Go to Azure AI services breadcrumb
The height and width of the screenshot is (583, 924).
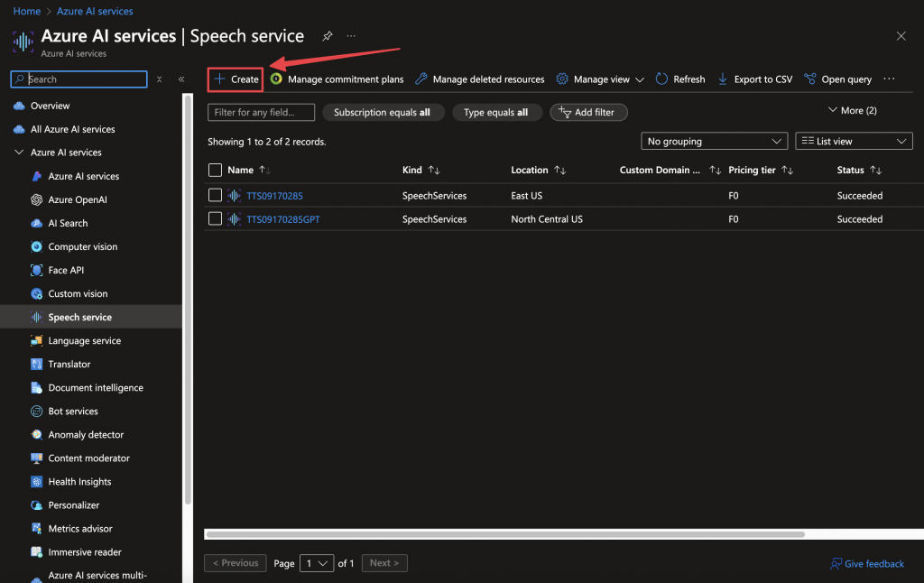95,11
